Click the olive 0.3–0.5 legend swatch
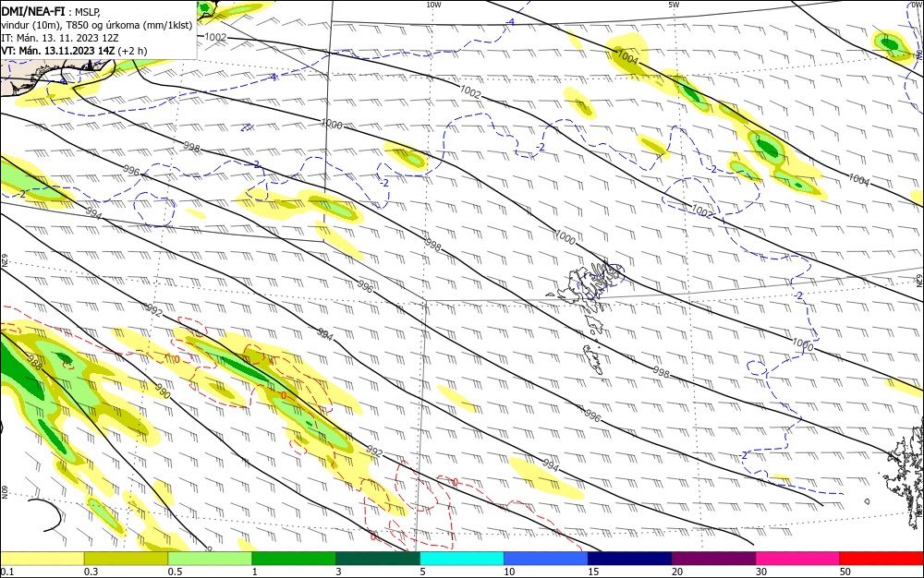This screenshot has height=578, width=924. (126, 559)
